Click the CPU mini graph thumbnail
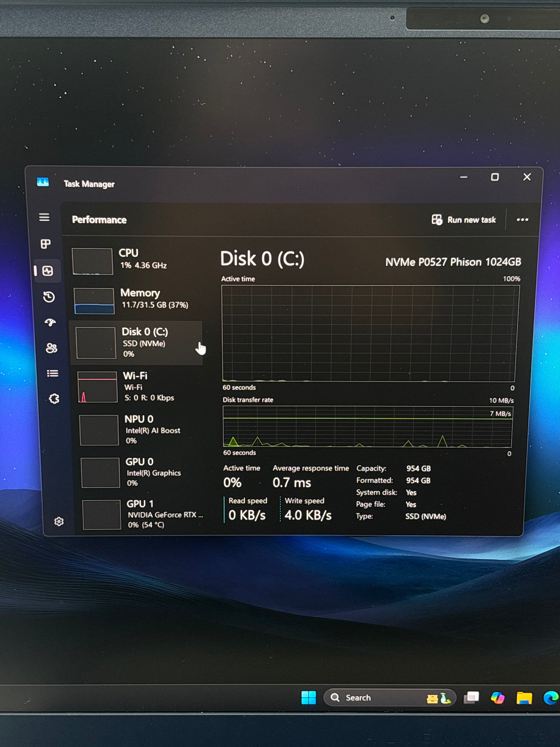The image size is (560, 747). pos(92,261)
